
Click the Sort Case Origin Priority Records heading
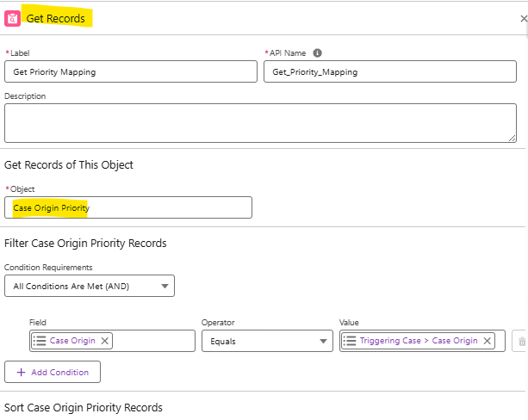84,407
